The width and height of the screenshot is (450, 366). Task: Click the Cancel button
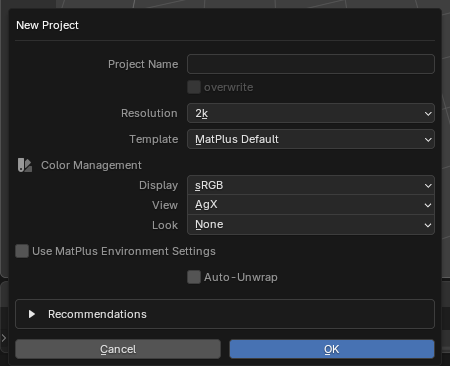click(x=118, y=349)
